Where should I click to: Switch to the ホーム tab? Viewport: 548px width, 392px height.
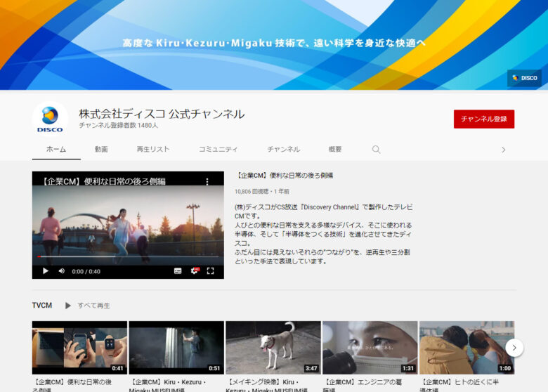pos(56,150)
